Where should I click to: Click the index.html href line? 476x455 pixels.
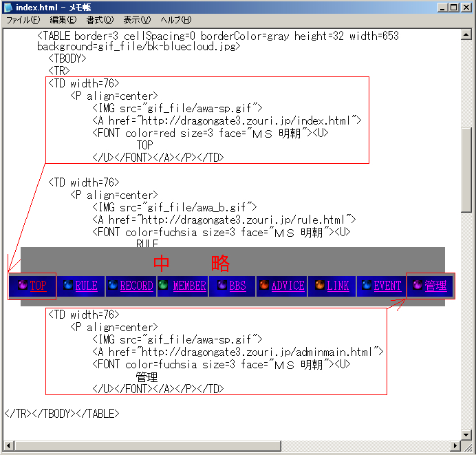[227, 120]
